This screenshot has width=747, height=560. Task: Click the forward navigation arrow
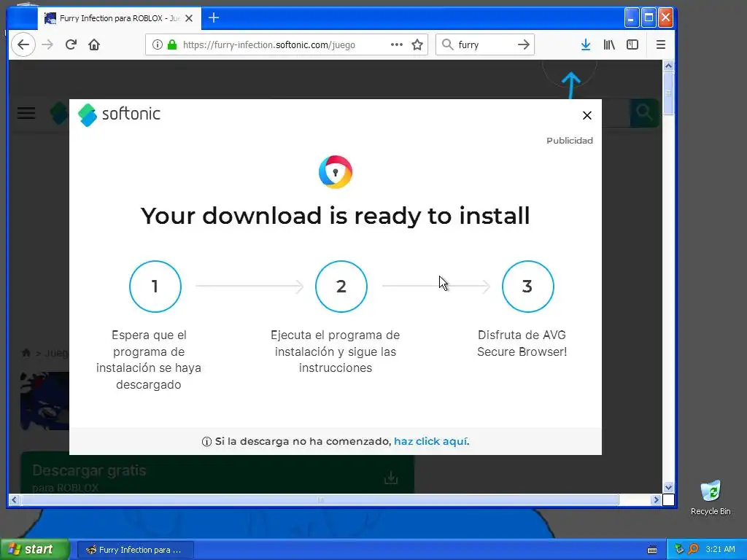click(x=47, y=44)
